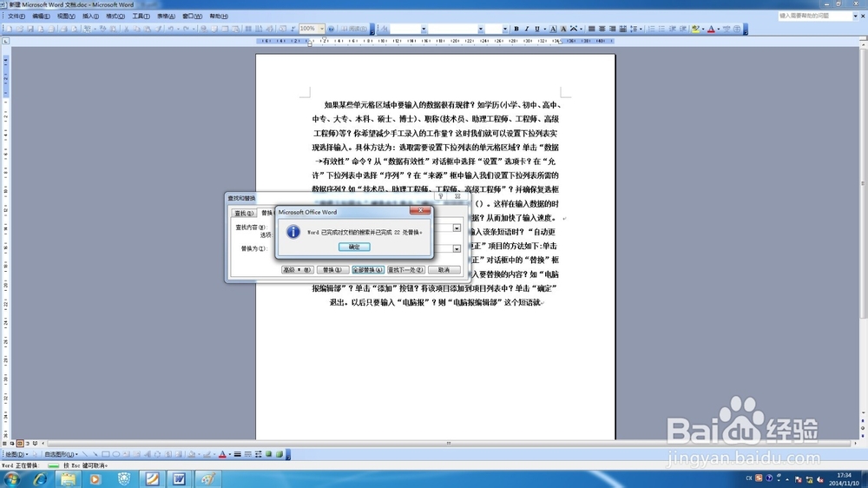Click the increase indent icon

click(x=683, y=29)
